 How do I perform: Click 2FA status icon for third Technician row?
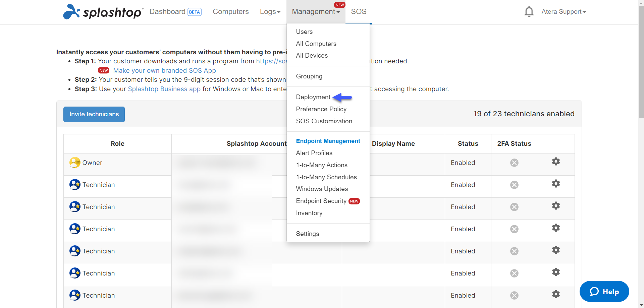pos(514,229)
